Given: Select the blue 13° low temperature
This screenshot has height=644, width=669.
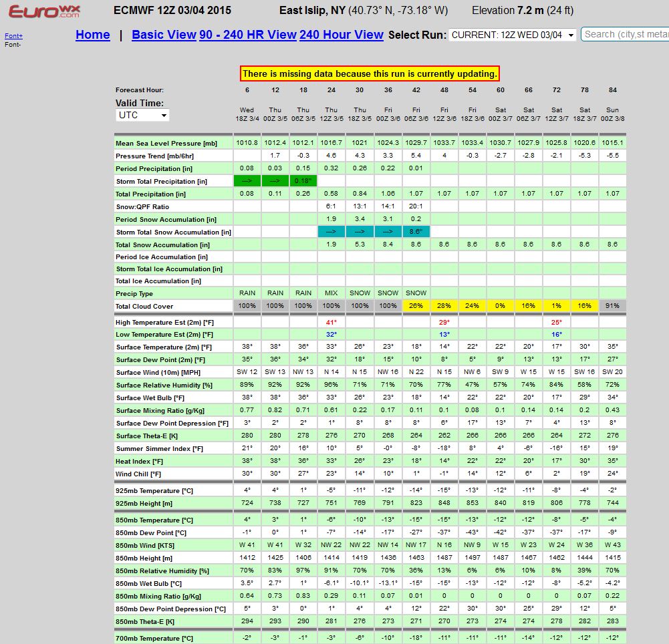Looking at the screenshot, I should click(444, 335).
